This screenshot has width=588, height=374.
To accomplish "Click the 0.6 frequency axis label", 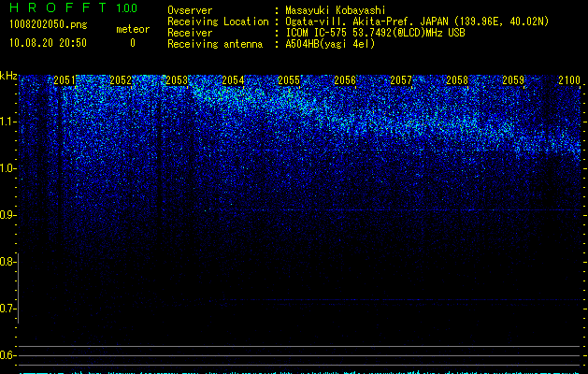I will [7, 355].
